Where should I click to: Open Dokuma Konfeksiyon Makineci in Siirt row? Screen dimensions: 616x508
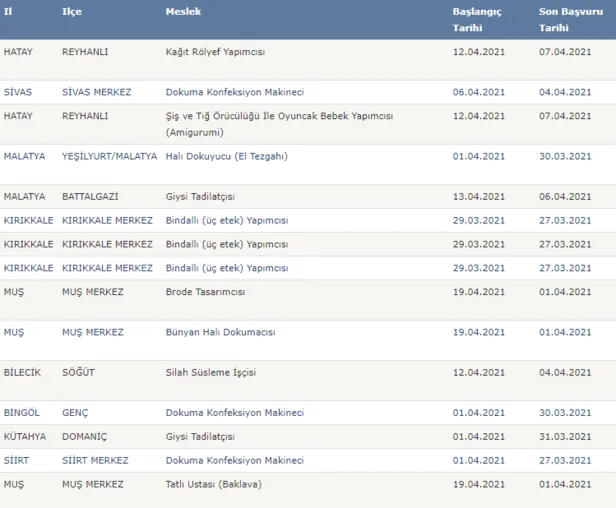234,460
